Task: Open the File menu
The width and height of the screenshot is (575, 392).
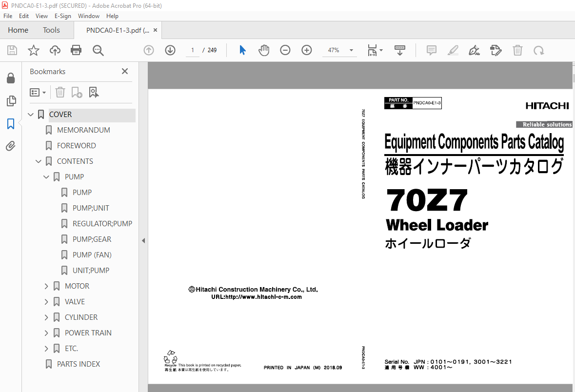Action: pyautogui.click(x=8, y=16)
